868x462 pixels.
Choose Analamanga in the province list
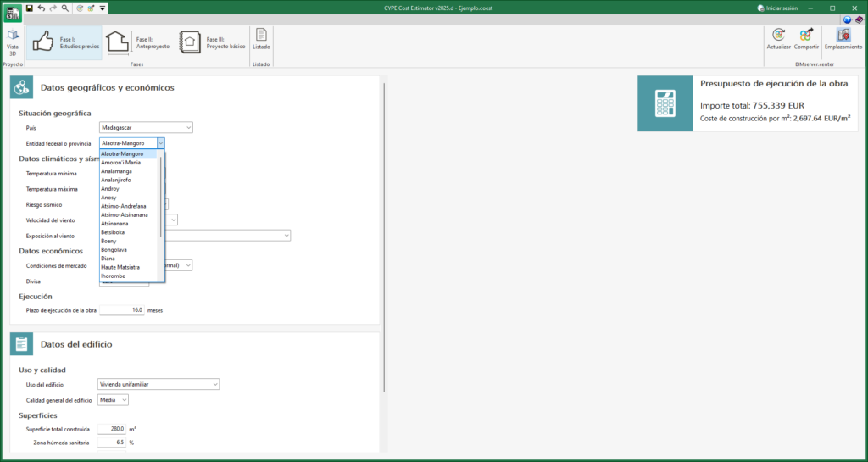tap(129, 171)
